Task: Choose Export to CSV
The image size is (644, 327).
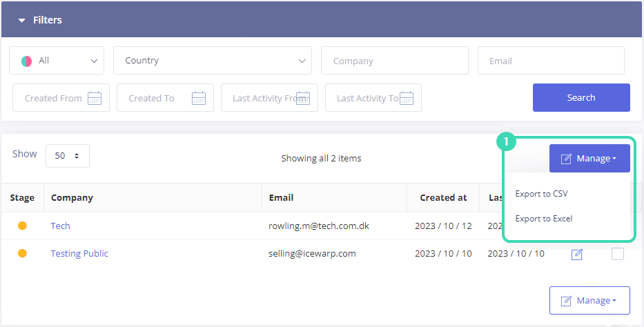Action: tap(541, 194)
